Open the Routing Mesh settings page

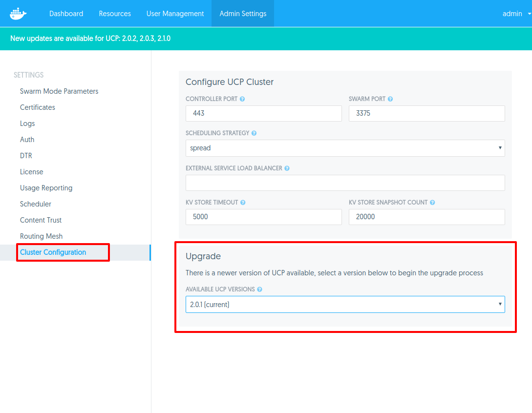point(41,236)
